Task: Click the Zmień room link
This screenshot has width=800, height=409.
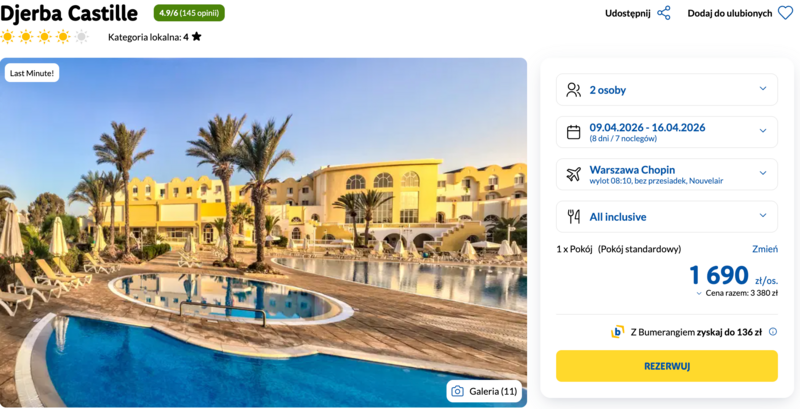Action: 765,249
